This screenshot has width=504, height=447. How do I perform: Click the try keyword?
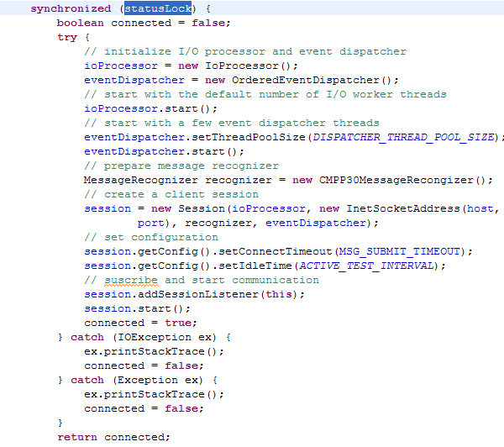[67, 37]
